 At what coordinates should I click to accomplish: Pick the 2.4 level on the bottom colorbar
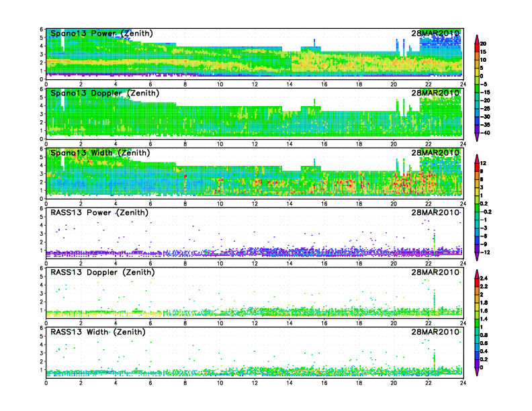tap(492, 278)
